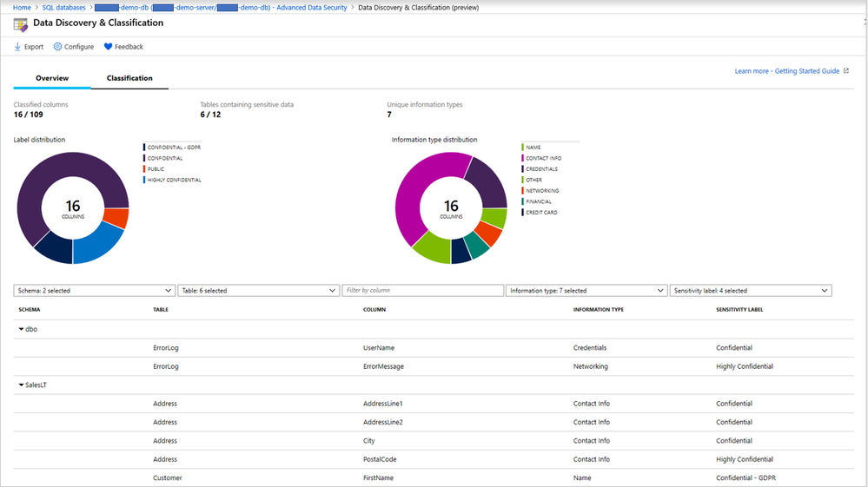Click Highly Confidential label in PostalCode row

click(x=744, y=459)
